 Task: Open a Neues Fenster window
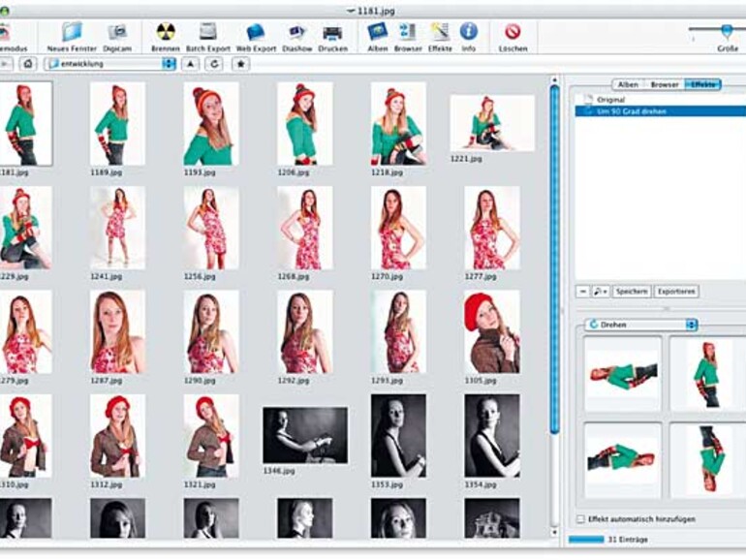point(72,33)
